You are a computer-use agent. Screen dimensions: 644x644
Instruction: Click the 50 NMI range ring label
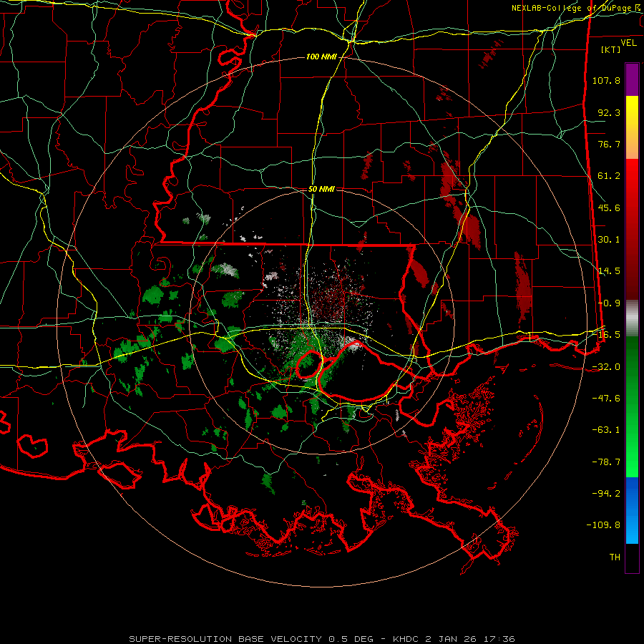coord(321,190)
